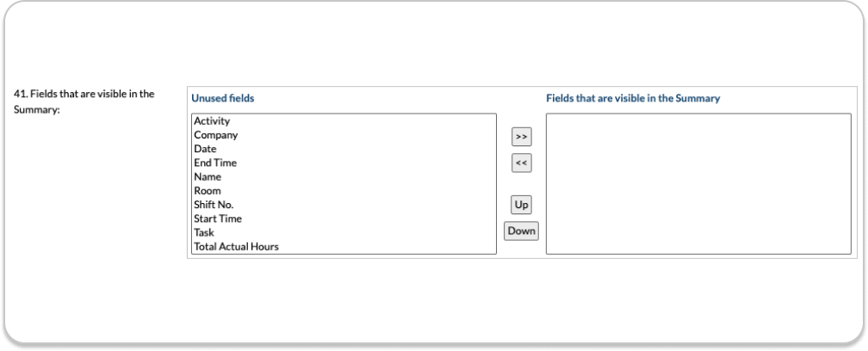868x351 pixels.
Task: Click the Unused fields heading
Action: [x=222, y=99]
